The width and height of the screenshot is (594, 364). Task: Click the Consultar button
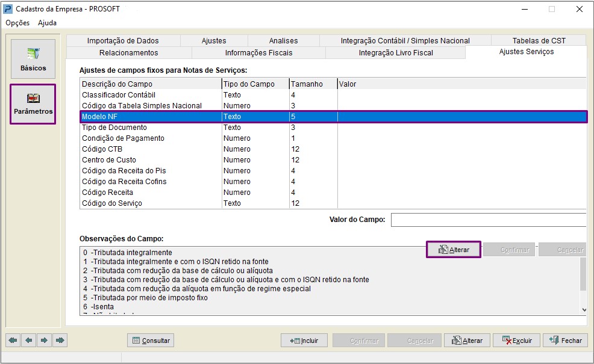pyautogui.click(x=151, y=341)
